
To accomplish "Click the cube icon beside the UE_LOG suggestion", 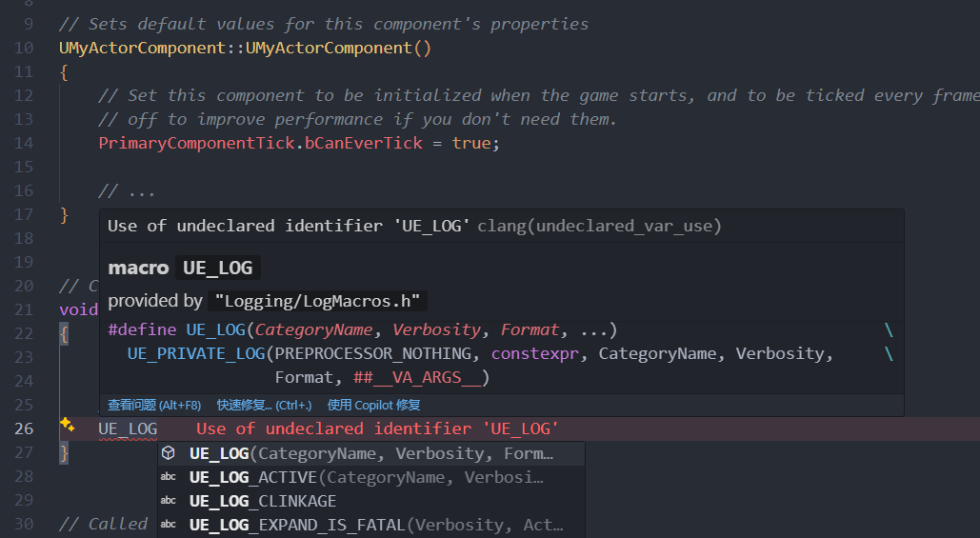I will click(169, 453).
